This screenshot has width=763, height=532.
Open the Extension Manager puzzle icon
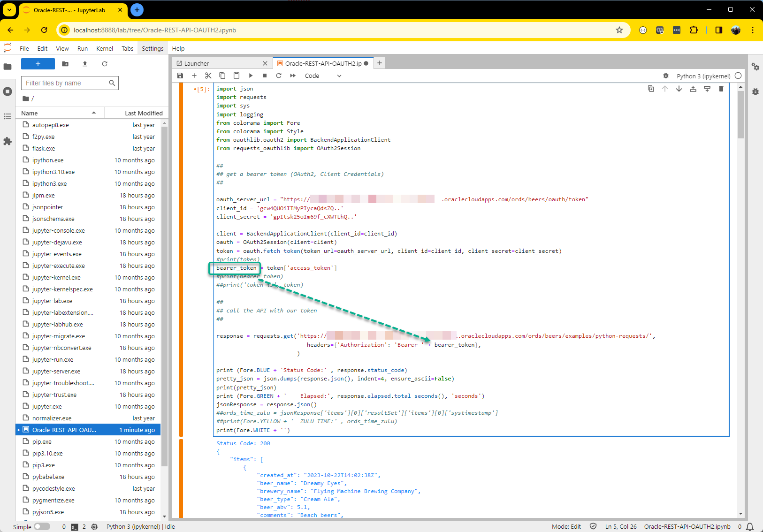coord(8,141)
